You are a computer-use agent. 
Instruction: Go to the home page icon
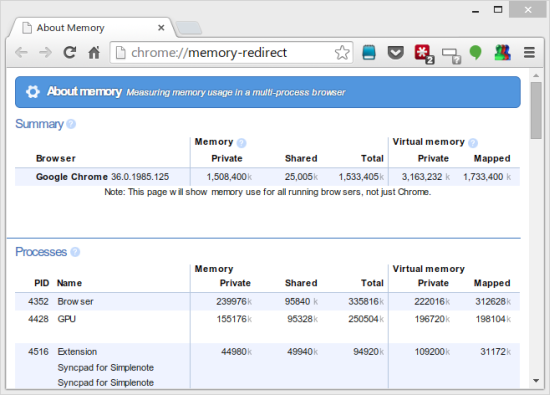coord(94,53)
